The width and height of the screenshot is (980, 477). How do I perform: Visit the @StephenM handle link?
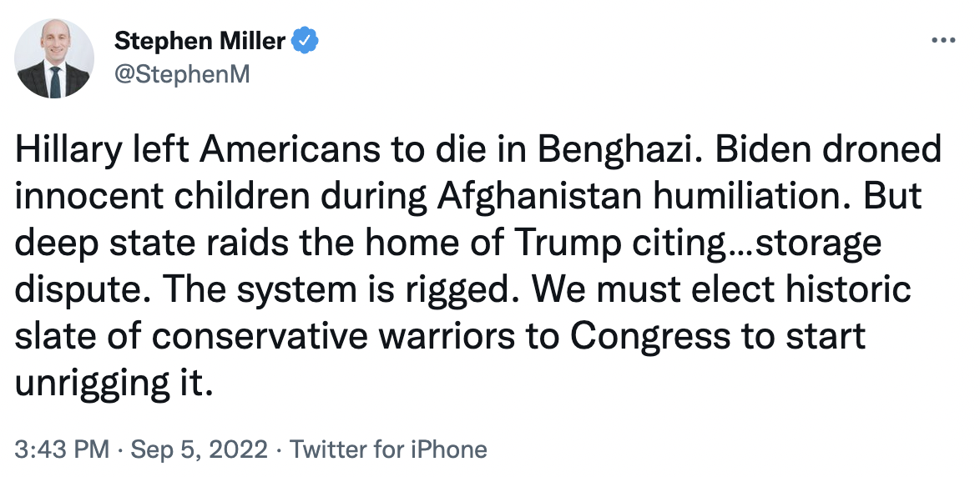[x=182, y=74]
